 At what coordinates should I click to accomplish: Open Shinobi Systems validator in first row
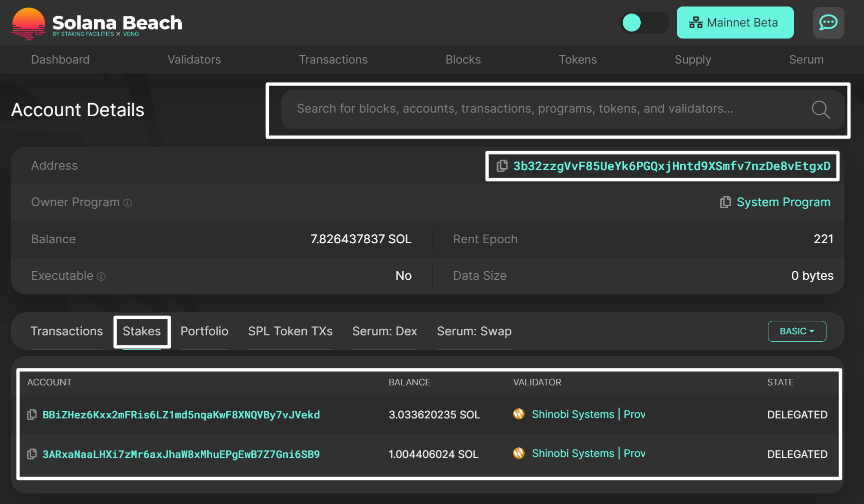588,414
